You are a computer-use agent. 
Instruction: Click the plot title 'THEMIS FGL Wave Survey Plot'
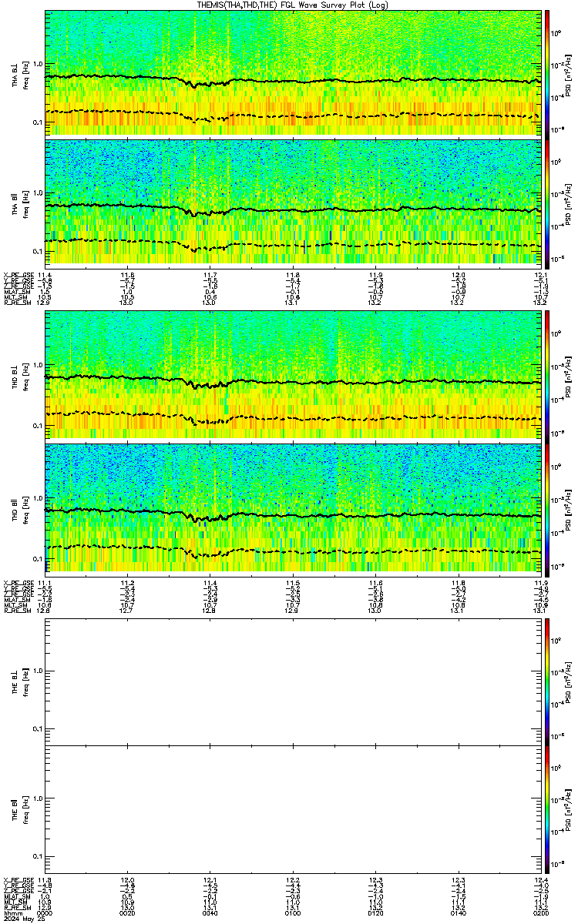point(293,5)
